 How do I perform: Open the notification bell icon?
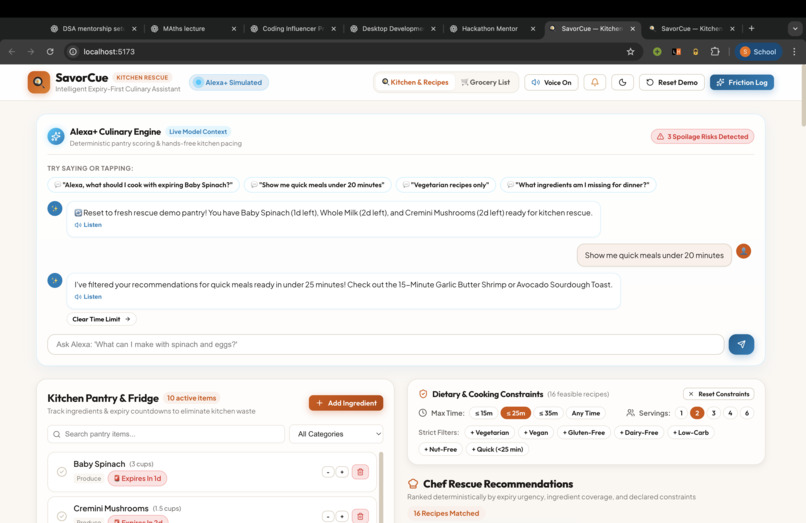coord(595,82)
